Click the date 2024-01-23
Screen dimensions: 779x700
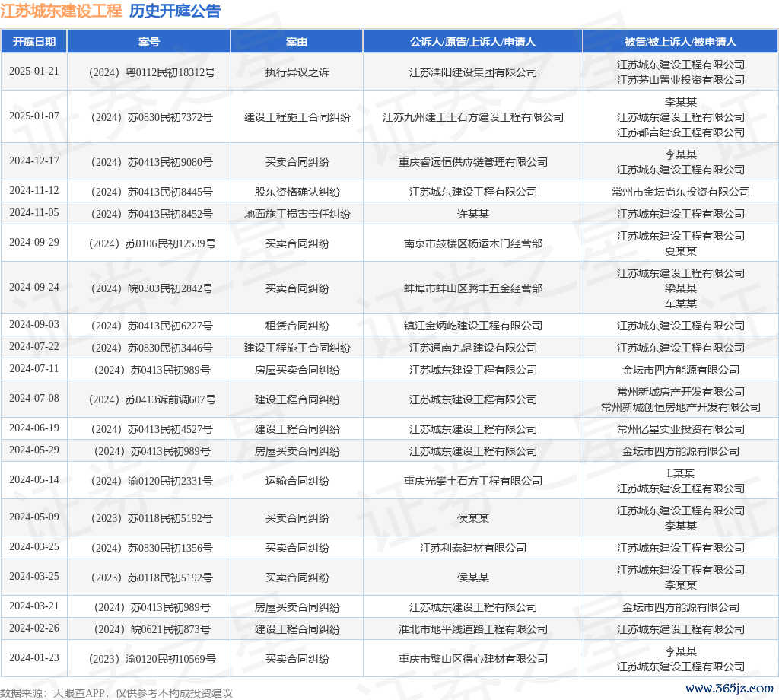[33, 657]
